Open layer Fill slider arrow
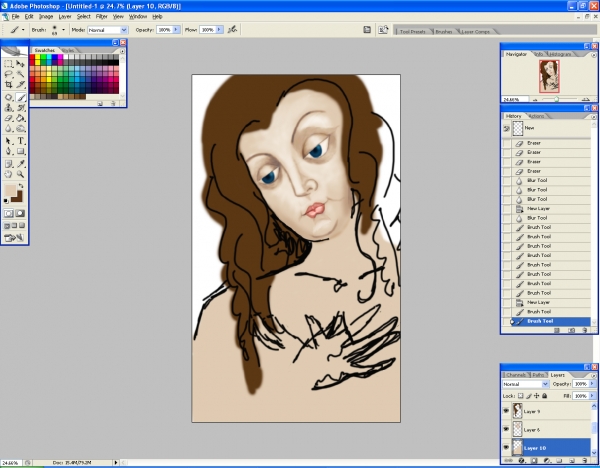This screenshot has width=600, height=468. [592, 396]
